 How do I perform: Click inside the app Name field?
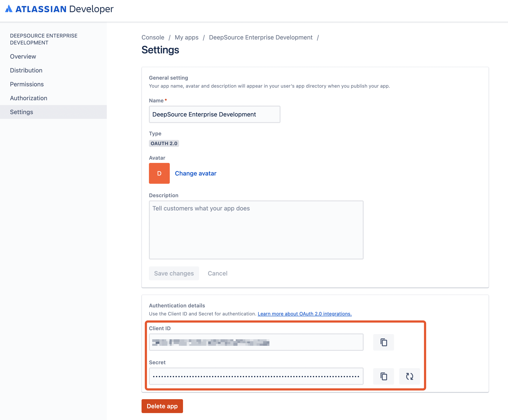pyautogui.click(x=214, y=114)
